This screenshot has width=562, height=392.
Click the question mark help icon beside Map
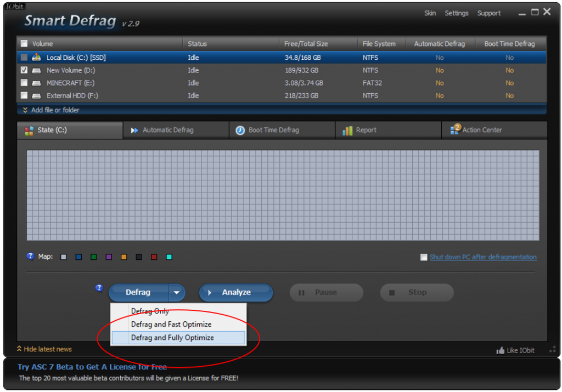tap(30, 257)
